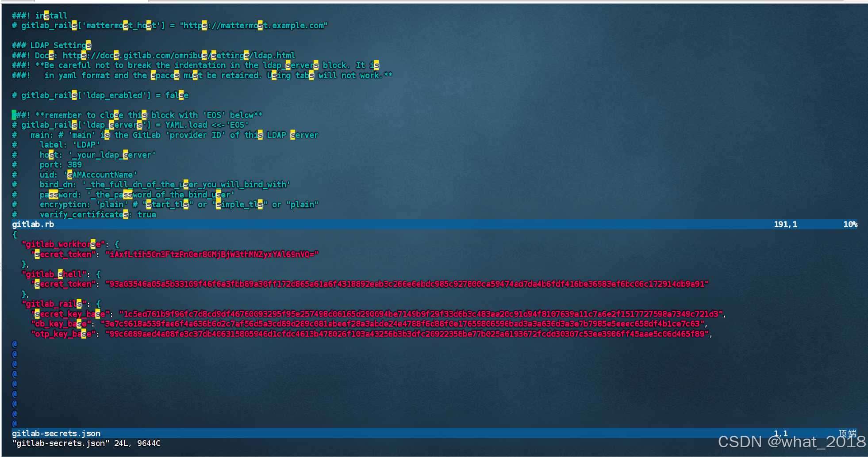
Task: Click the "label: 'LDAP'" line
Action: point(56,145)
